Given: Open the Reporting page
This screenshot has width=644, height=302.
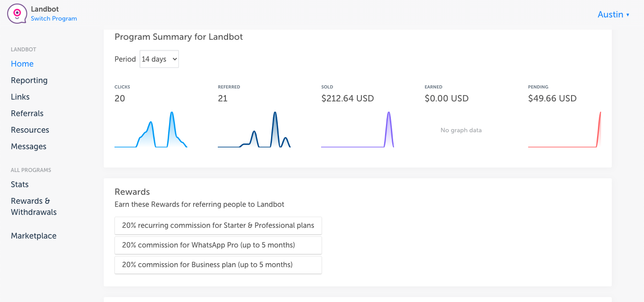Looking at the screenshot, I should pyautogui.click(x=29, y=80).
